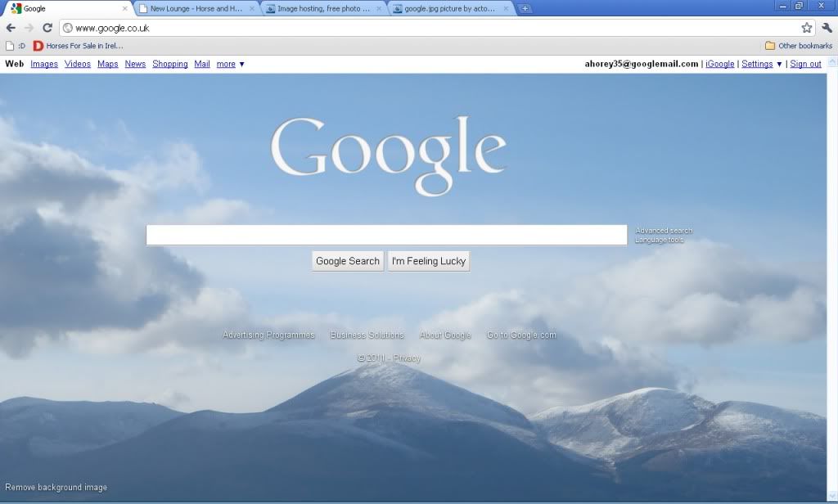
Task: Open the Images link in top bar
Action: [44, 64]
